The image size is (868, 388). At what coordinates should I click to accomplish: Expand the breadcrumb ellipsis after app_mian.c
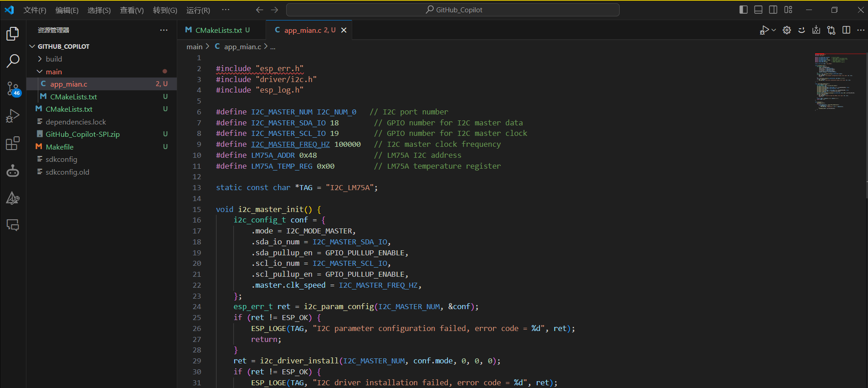pos(273,47)
